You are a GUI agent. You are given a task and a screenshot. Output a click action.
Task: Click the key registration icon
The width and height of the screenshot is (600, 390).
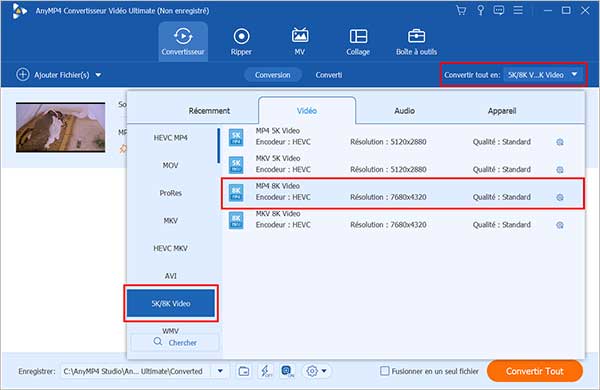point(480,10)
